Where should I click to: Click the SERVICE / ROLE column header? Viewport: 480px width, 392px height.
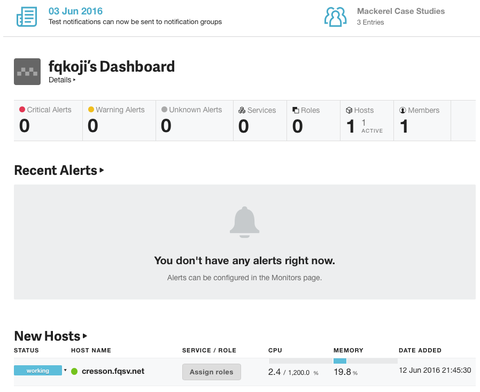click(209, 350)
